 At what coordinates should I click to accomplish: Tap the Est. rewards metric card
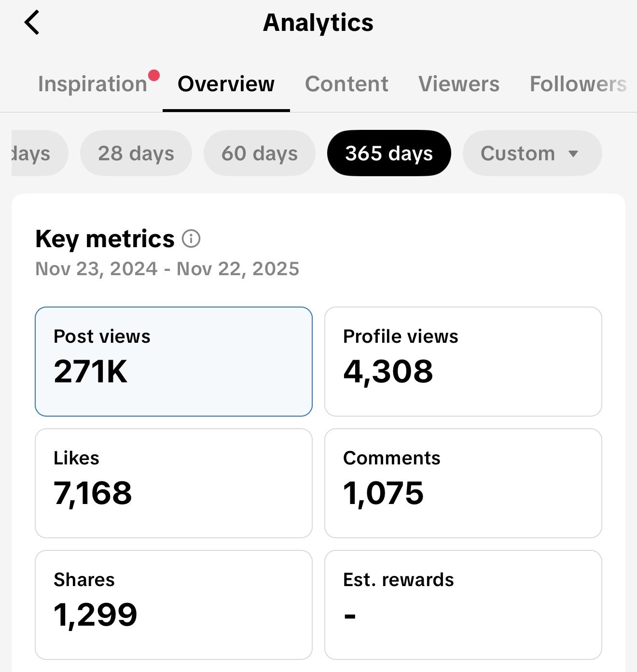463,605
